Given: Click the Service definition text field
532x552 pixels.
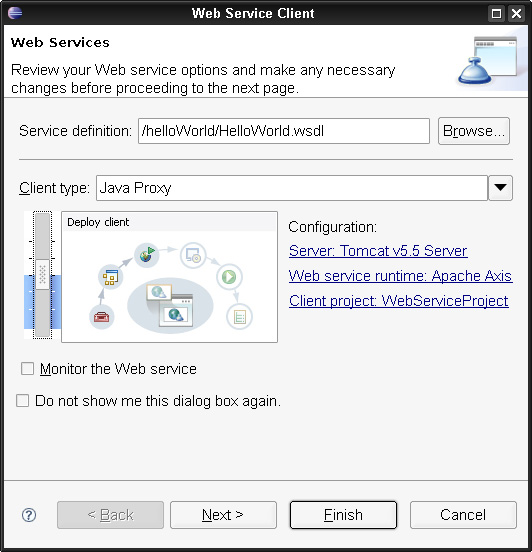Looking at the screenshot, I should [284, 131].
